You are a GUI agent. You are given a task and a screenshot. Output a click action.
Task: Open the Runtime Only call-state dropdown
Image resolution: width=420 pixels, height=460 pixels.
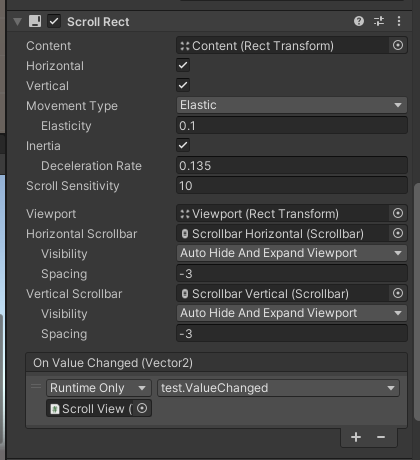click(99, 388)
